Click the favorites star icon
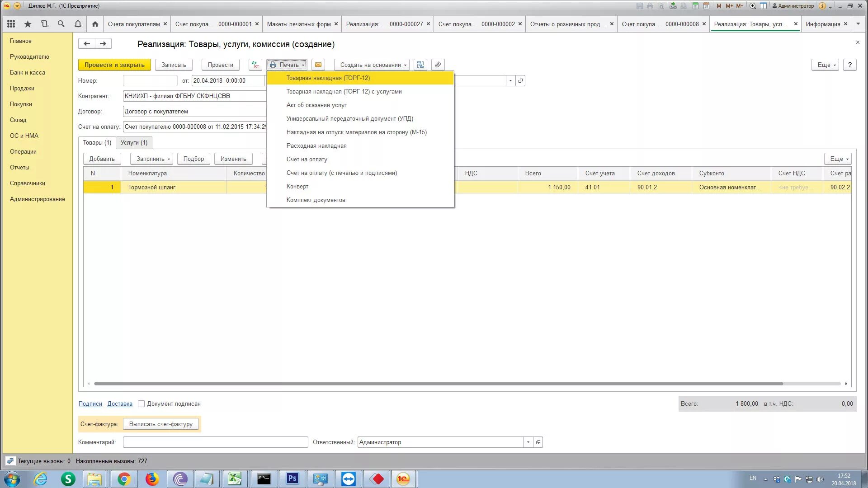Viewport: 868px width, 488px height. (28, 24)
